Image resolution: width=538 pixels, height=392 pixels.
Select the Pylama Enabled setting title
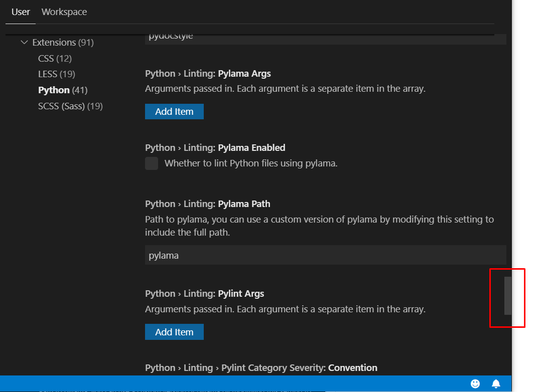(x=215, y=148)
